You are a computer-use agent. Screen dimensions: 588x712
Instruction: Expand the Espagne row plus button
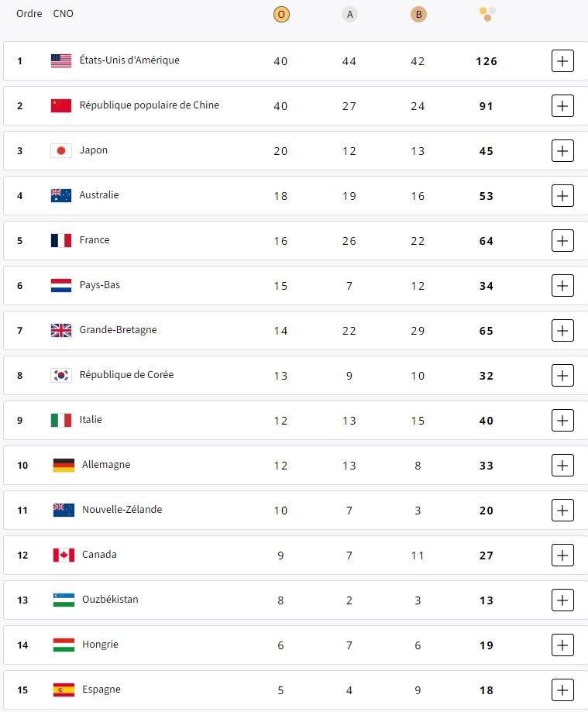click(562, 690)
